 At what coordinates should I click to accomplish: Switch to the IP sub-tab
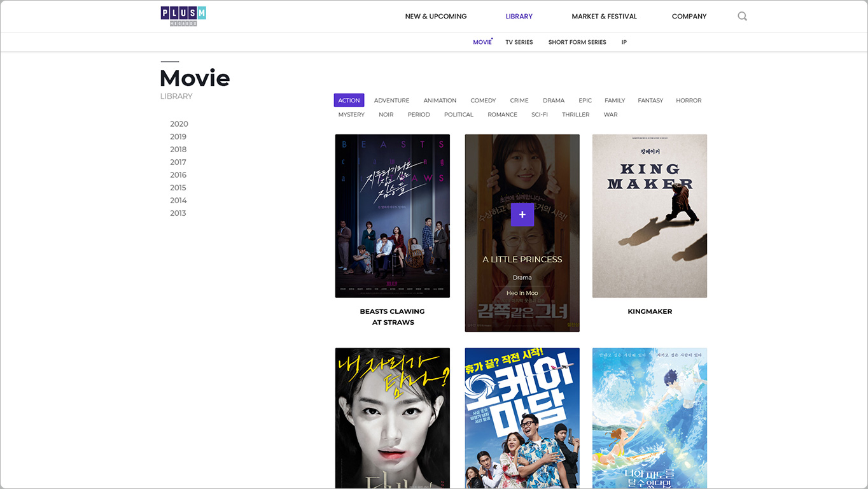(x=624, y=42)
